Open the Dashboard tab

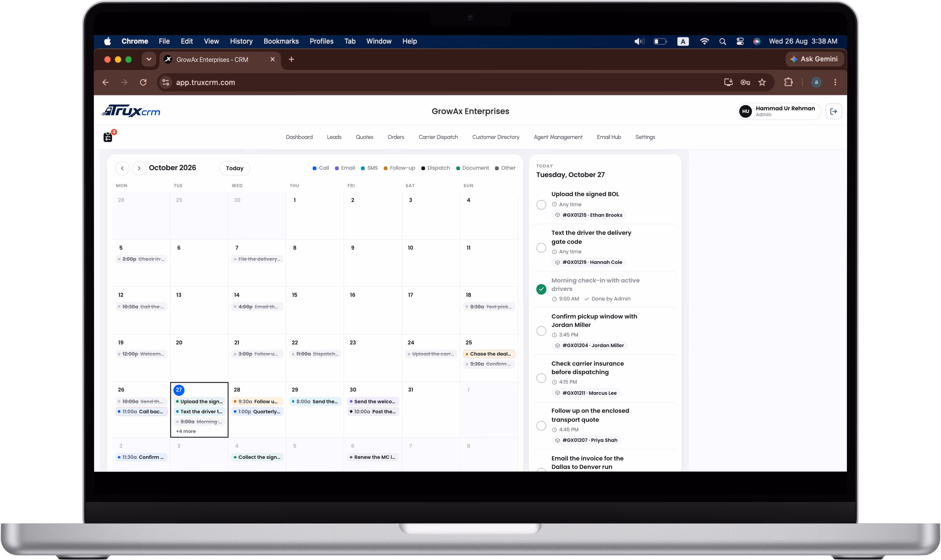tap(299, 137)
